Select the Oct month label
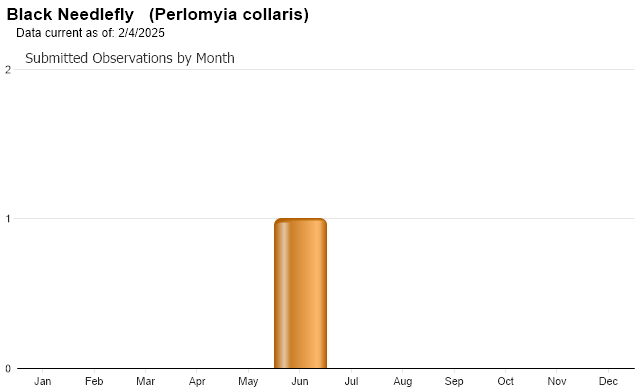640x390 pixels. (x=505, y=381)
